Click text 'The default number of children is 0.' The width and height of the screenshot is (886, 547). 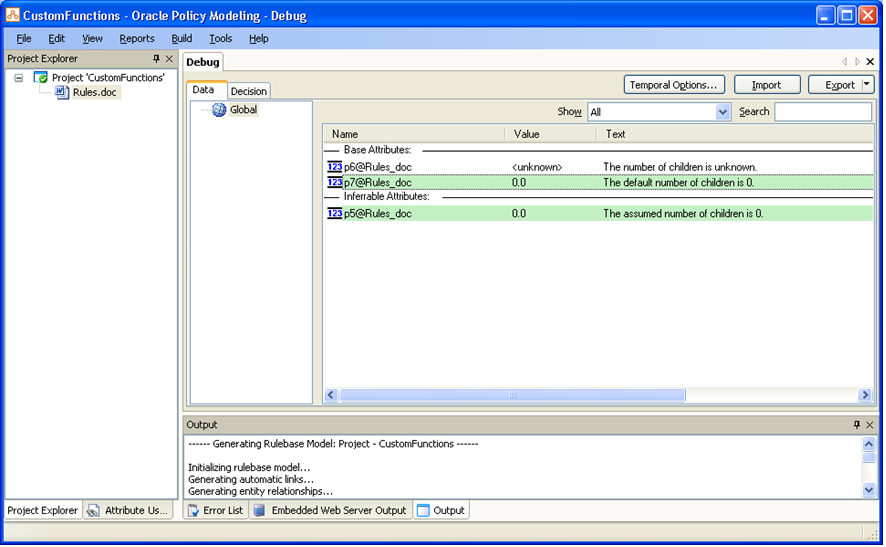coord(679,183)
